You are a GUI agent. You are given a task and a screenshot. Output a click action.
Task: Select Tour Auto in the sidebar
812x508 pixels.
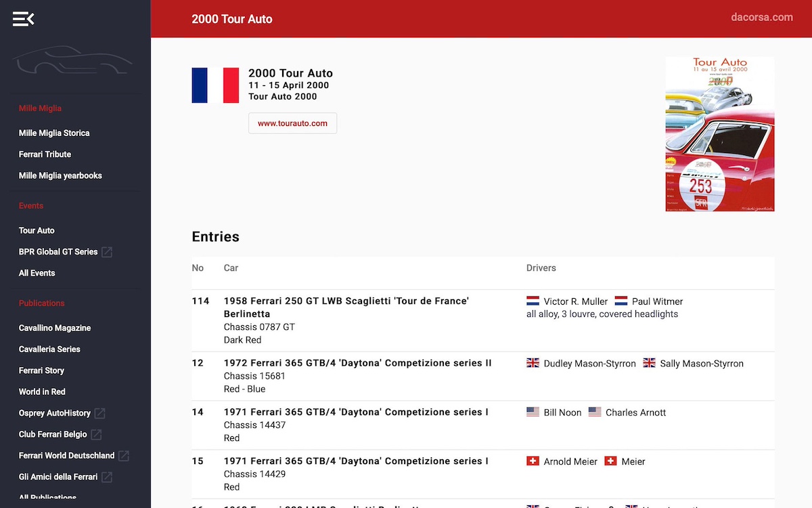coord(37,231)
